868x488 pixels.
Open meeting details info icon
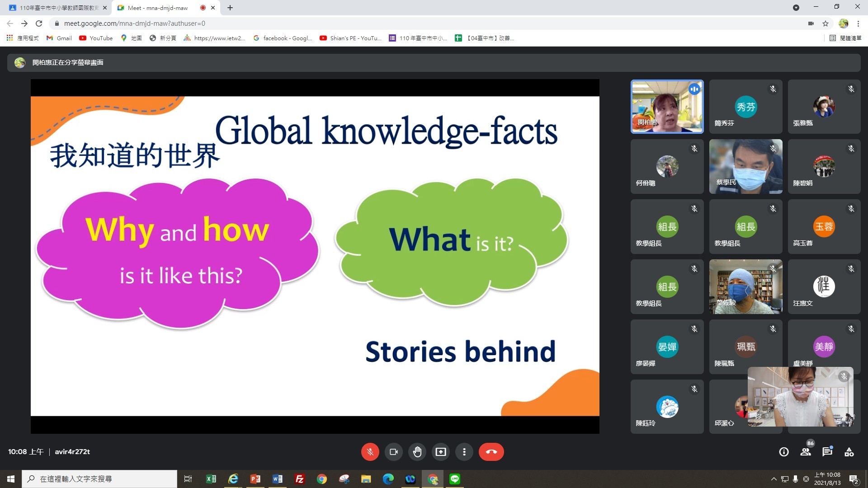[784, 452]
